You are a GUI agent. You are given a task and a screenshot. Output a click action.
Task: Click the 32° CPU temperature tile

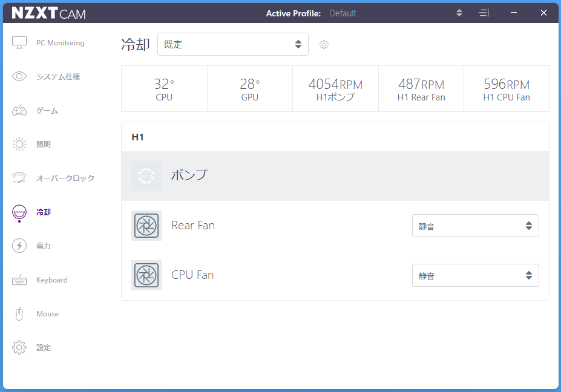[164, 89]
